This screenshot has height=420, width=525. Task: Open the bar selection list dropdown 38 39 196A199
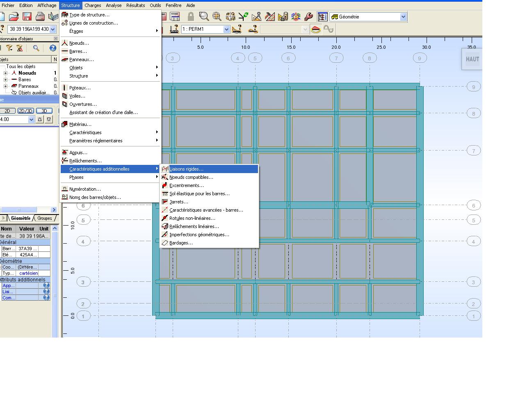(52, 29)
